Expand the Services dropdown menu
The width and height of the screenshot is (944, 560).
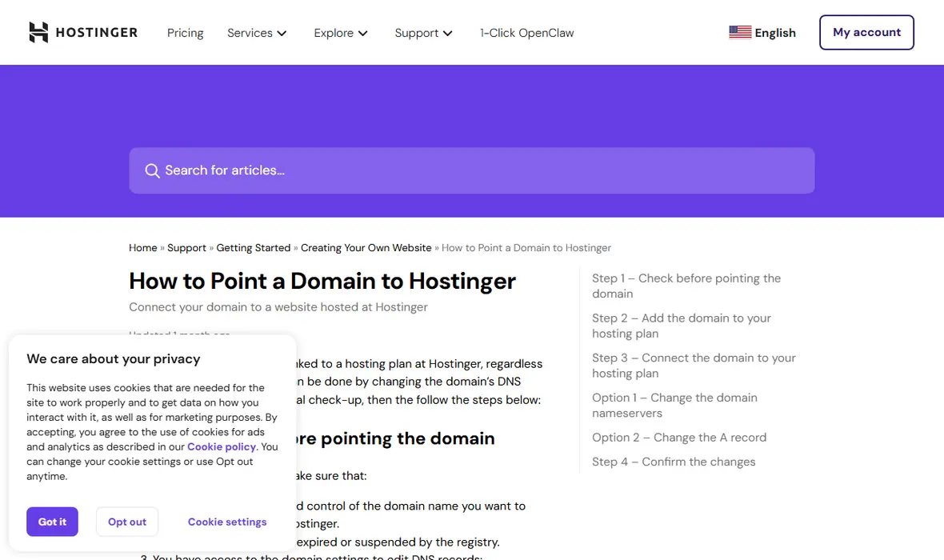pyautogui.click(x=257, y=33)
